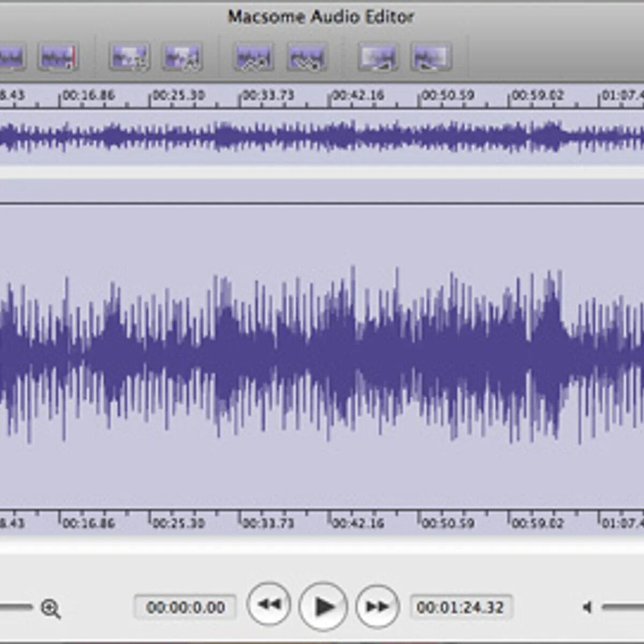This screenshot has height=644, width=644.
Task: Click 00:33.73 on ruler below main waveform
Action: [x=268, y=523]
